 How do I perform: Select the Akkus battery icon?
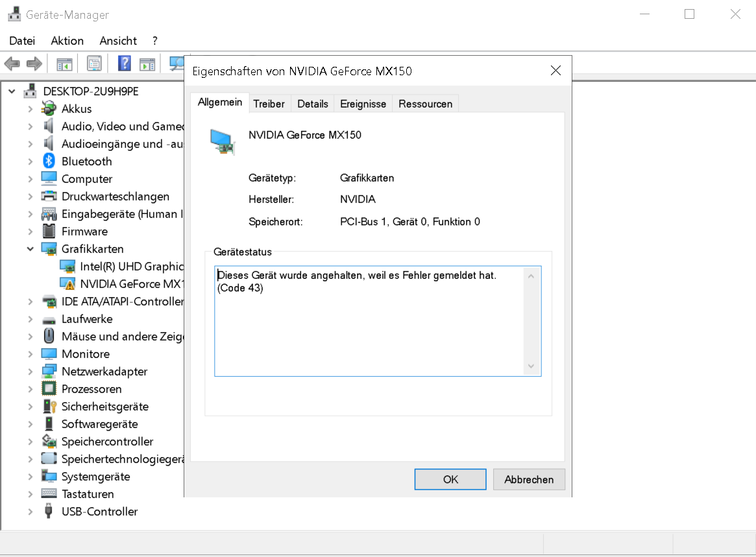[x=49, y=108]
